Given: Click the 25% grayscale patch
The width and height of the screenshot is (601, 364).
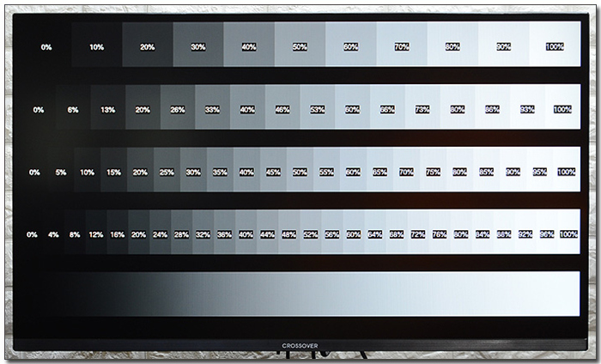Looking at the screenshot, I should point(167,169).
